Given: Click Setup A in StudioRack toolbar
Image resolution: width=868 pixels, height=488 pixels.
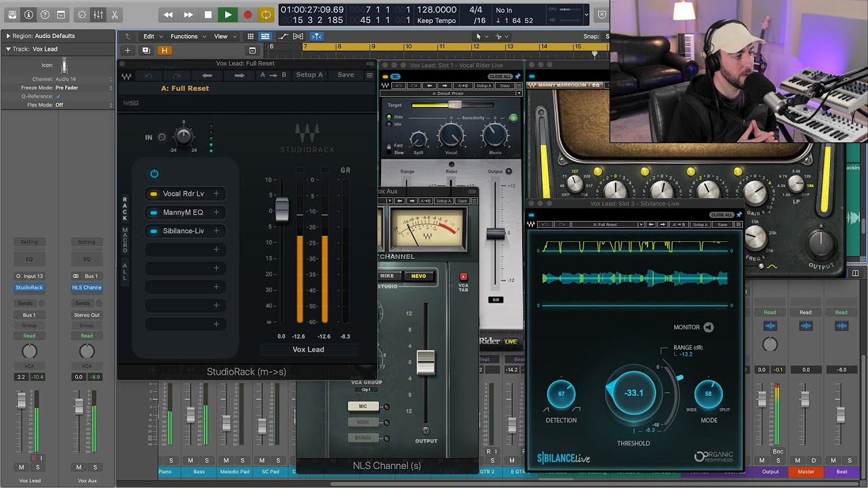Looking at the screenshot, I should (x=309, y=75).
